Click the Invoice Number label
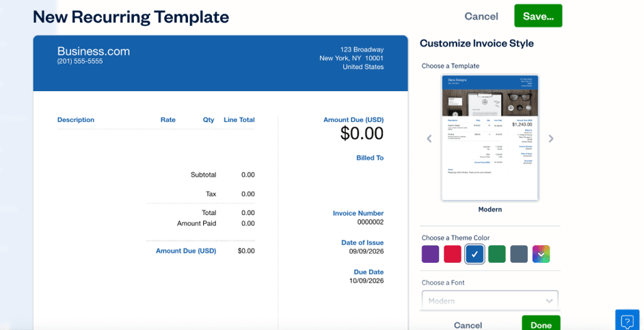The image size is (644, 330). tap(358, 213)
